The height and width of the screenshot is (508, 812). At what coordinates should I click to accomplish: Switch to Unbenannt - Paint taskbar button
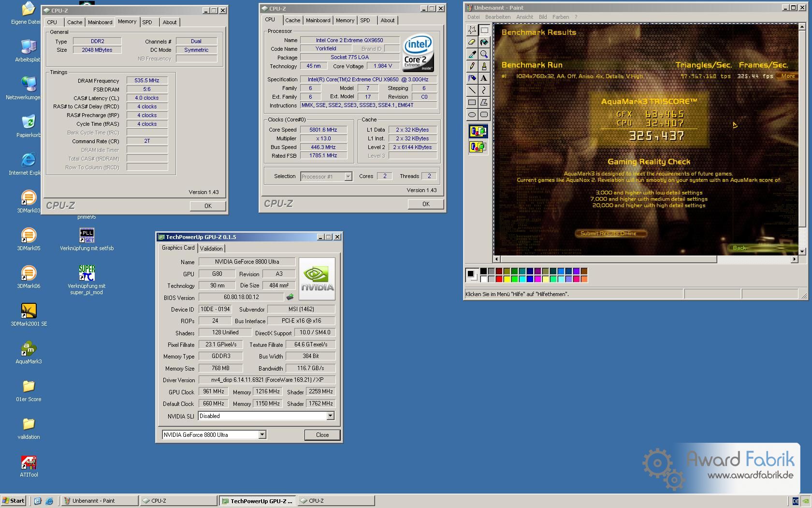point(100,501)
